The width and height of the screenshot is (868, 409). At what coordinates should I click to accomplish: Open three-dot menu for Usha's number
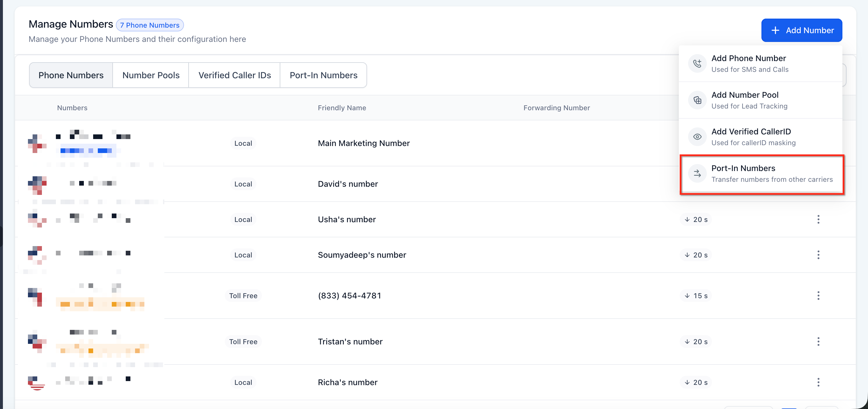click(818, 219)
